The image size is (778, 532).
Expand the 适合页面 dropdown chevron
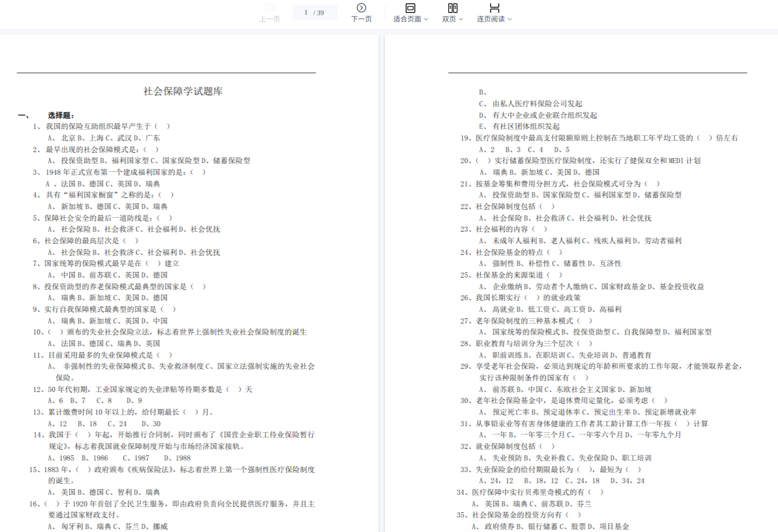coord(426,19)
